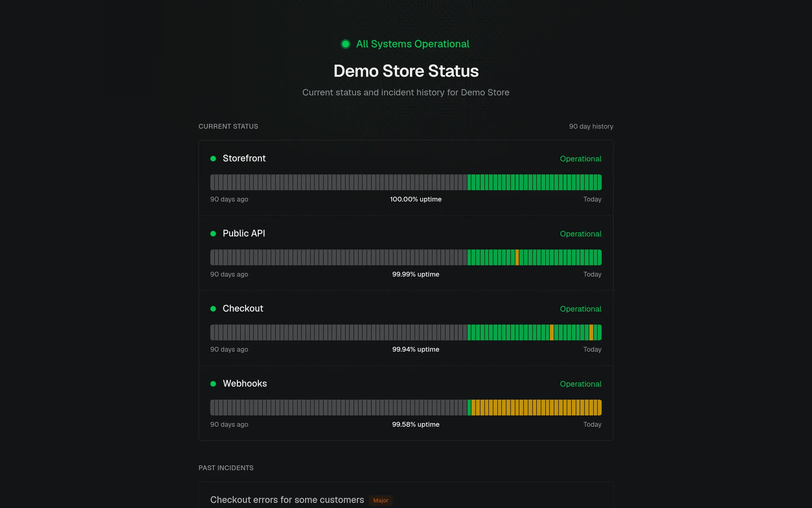The height and width of the screenshot is (508, 812).
Task: Click the CURRENT STATUS section header
Action: [228, 126]
